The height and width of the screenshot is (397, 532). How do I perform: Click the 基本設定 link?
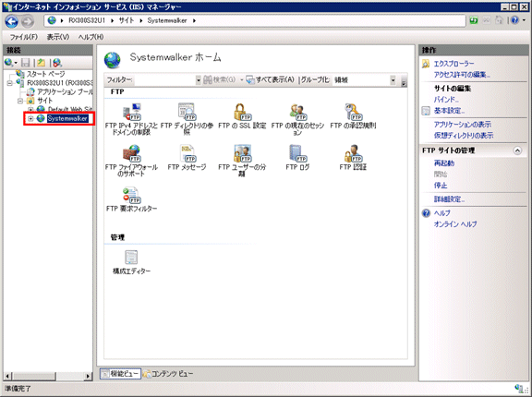tap(449, 111)
